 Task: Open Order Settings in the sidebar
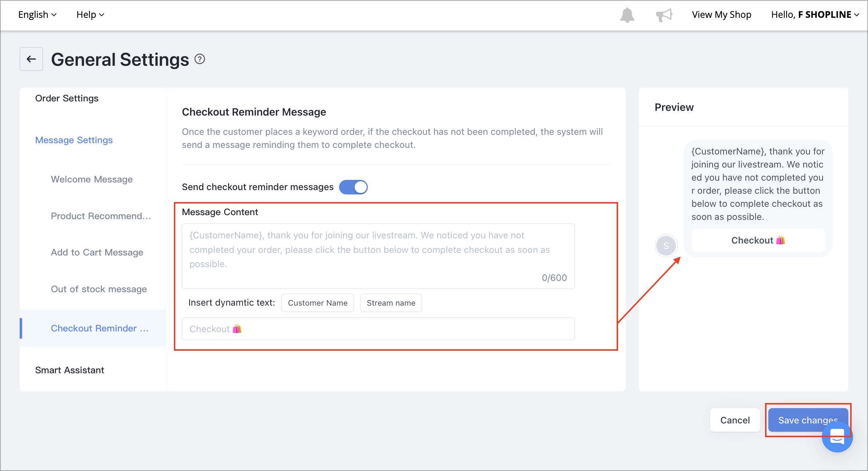[67, 98]
